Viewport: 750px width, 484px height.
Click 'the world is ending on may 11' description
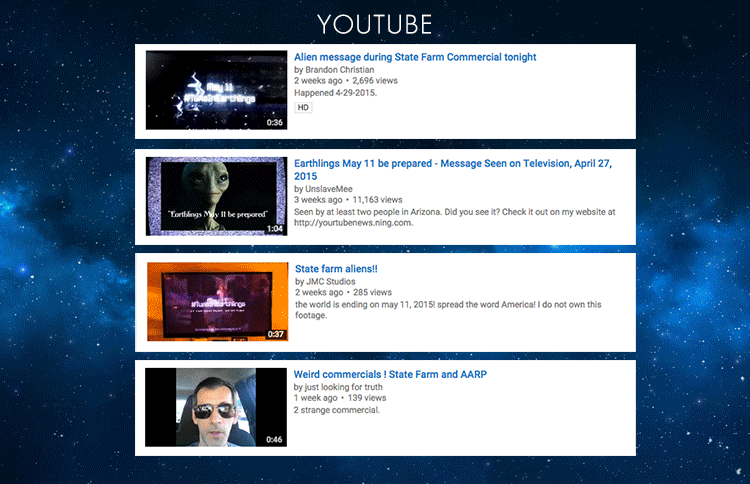pyautogui.click(x=448, y=310)
